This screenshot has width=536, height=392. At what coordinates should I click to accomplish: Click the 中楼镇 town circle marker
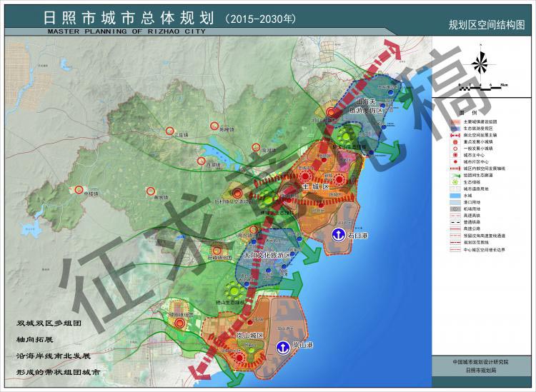point(77,191)
